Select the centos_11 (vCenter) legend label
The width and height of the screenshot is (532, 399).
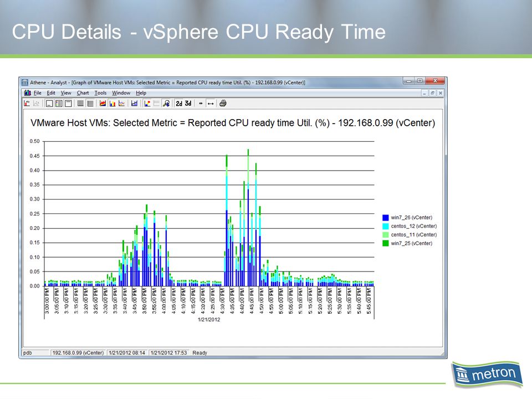(x=413, y=235)
